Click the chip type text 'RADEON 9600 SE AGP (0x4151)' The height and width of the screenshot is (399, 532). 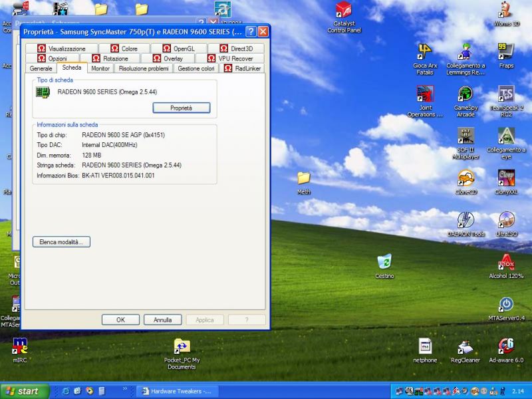click(x=124, y=135)
